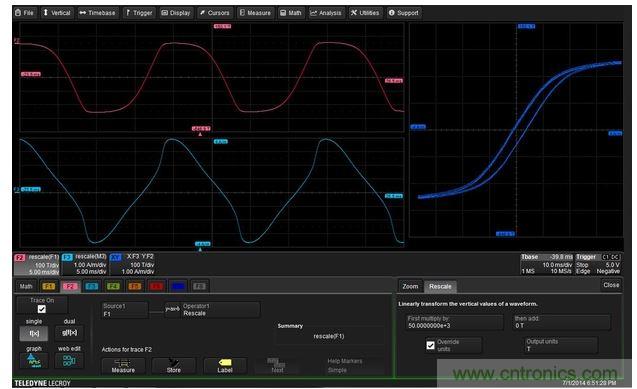
Task: Click the First multiply by value field
Action: click(454, 322)
